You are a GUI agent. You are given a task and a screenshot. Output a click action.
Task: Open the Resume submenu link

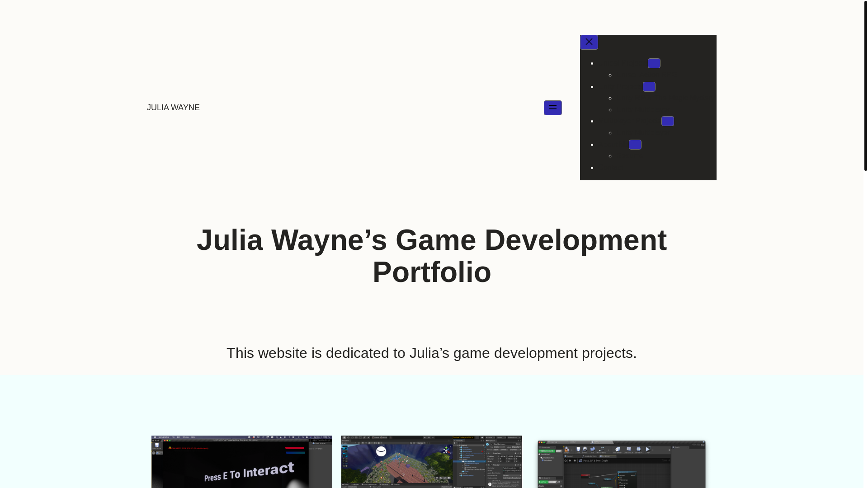629,156
